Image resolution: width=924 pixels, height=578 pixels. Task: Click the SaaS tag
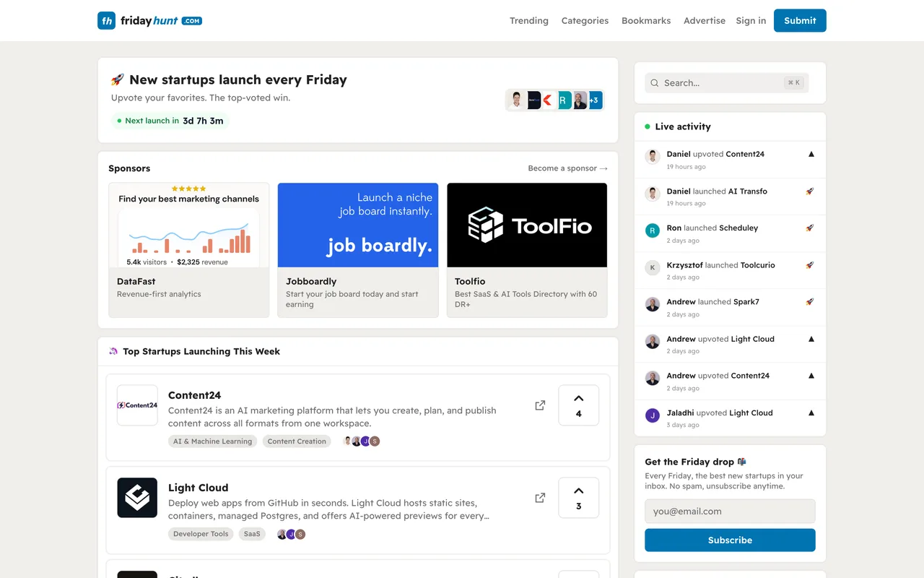tap(252, 534)
